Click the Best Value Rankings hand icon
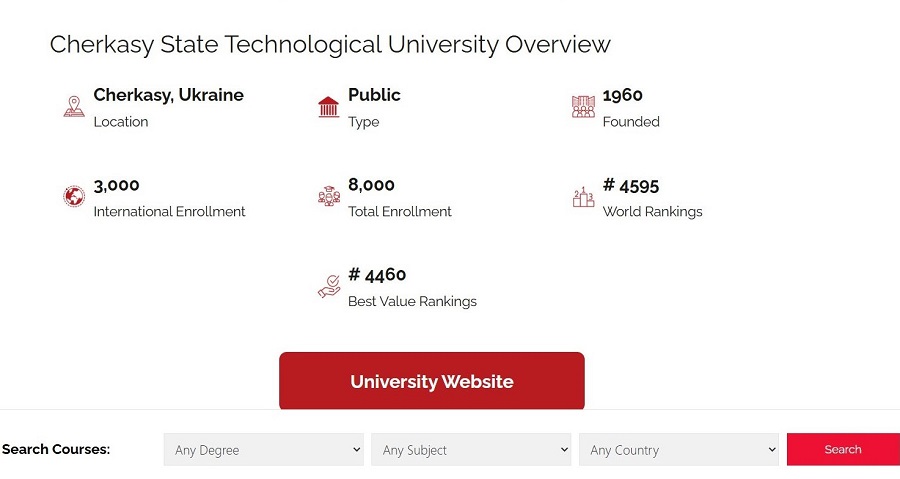Image resolution: width=900 pixels, height=479 pixels. tap(328, 287)
